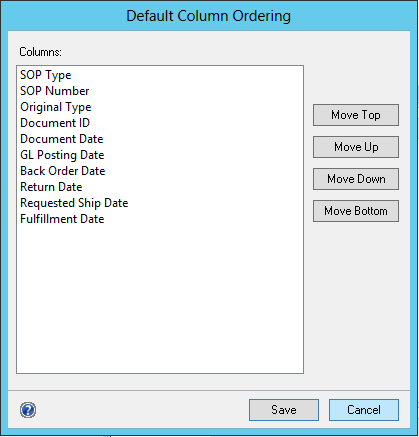This screenshot has width=419, height=437.
Task: Click the Move Down button
Action: pyautogui.click(x=356, y=179)
